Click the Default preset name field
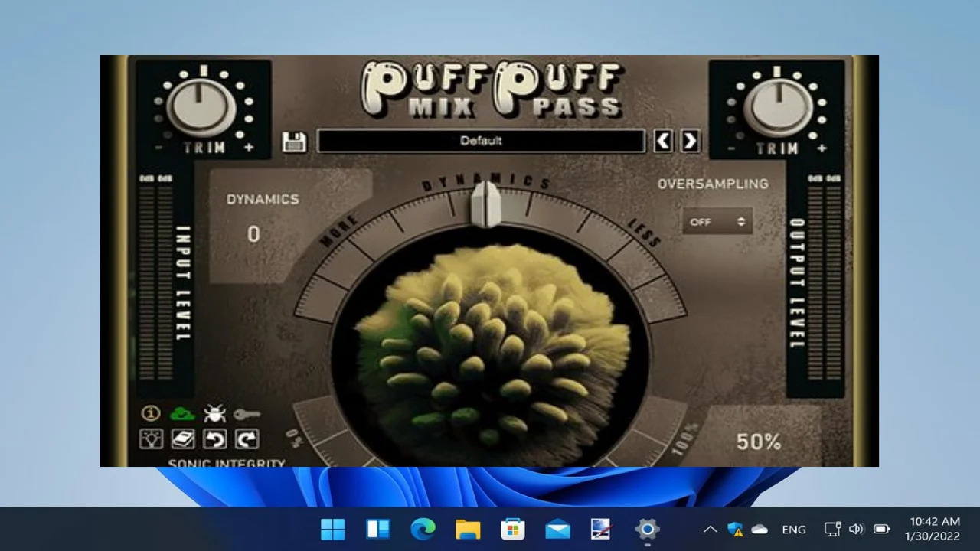 click(x=481, y=141)
